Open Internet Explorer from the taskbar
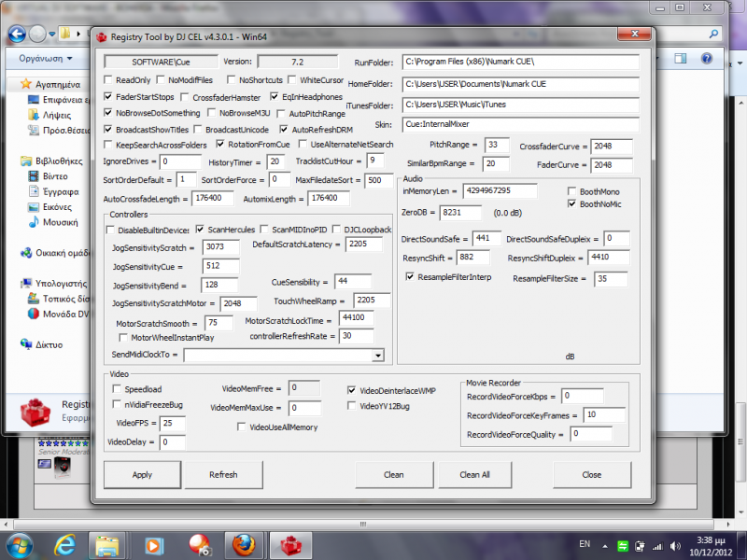 tap(64, 545)
